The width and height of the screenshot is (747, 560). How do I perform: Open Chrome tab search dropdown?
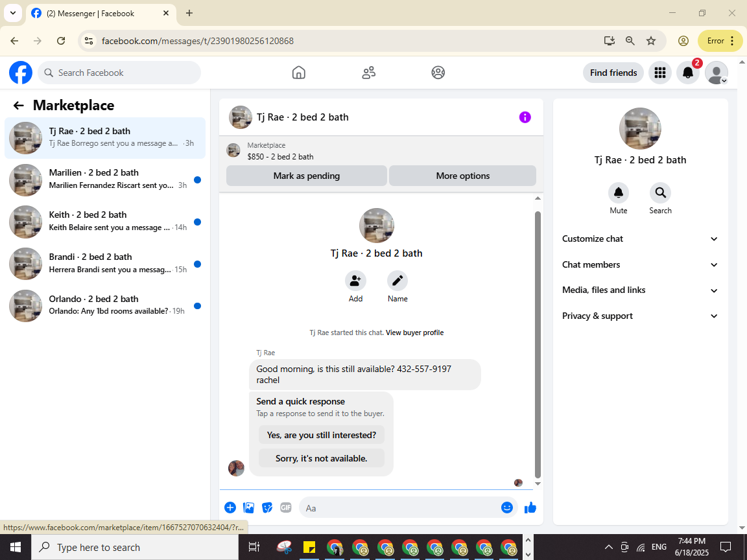point(13,14)
